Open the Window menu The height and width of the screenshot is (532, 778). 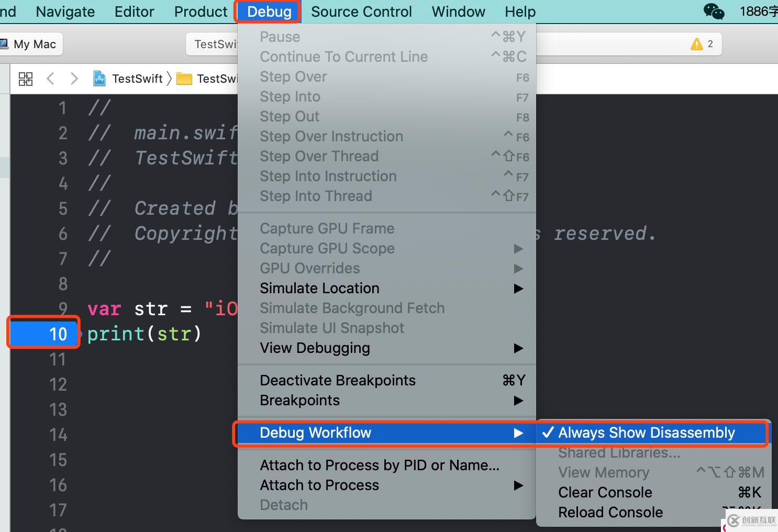(x=458, y=12)
